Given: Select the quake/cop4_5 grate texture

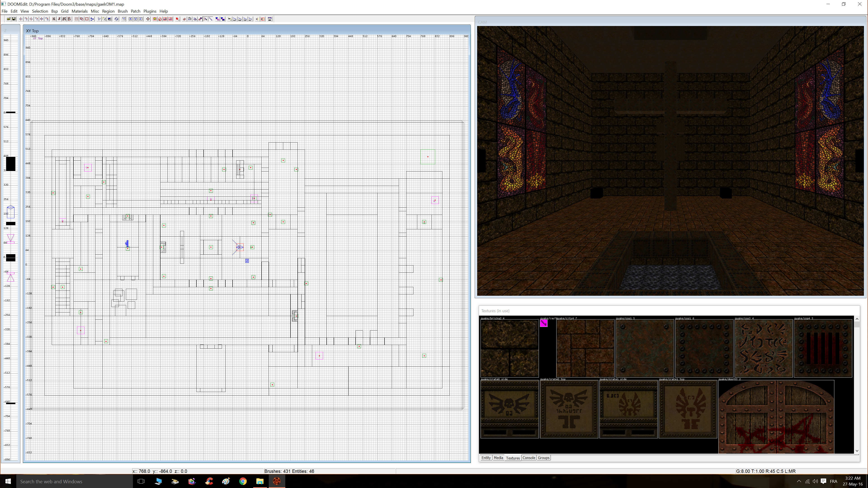Looking at the screenshot, I should coord(823,348).
